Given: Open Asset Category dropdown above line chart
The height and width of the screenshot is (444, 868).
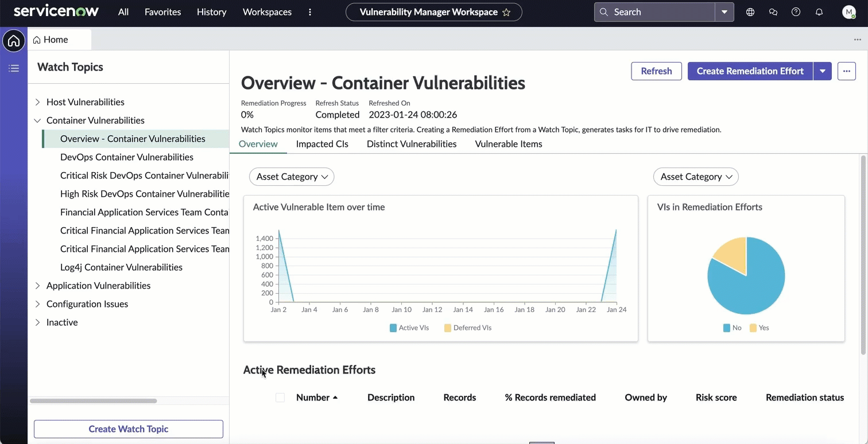Looking at the screenshot, I should coord(292,177).
